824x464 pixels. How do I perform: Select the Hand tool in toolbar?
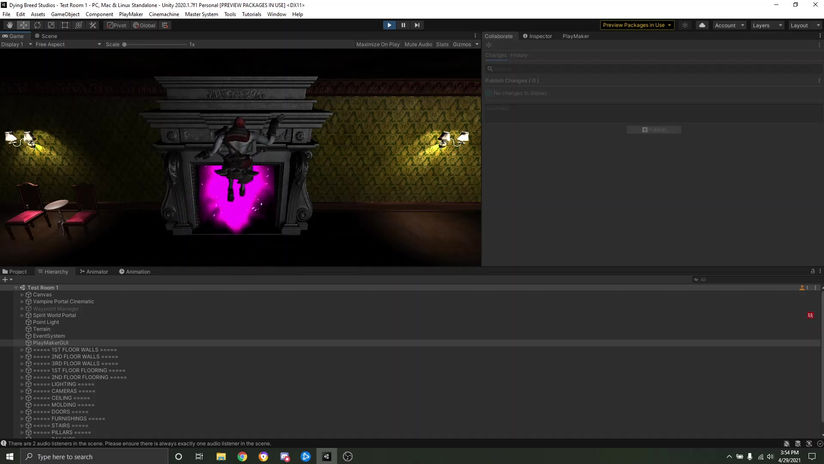(x=9, y=25)
